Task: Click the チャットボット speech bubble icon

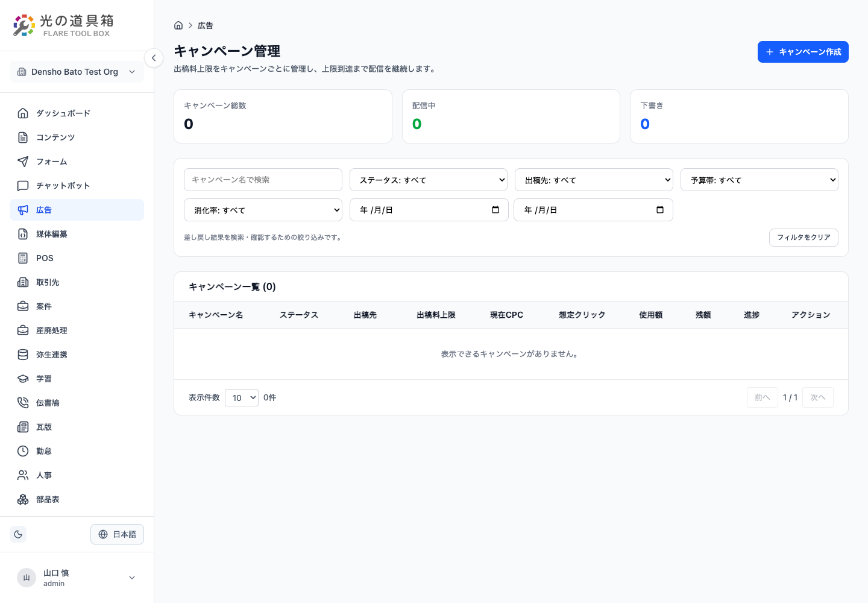Action: [23, 186]
